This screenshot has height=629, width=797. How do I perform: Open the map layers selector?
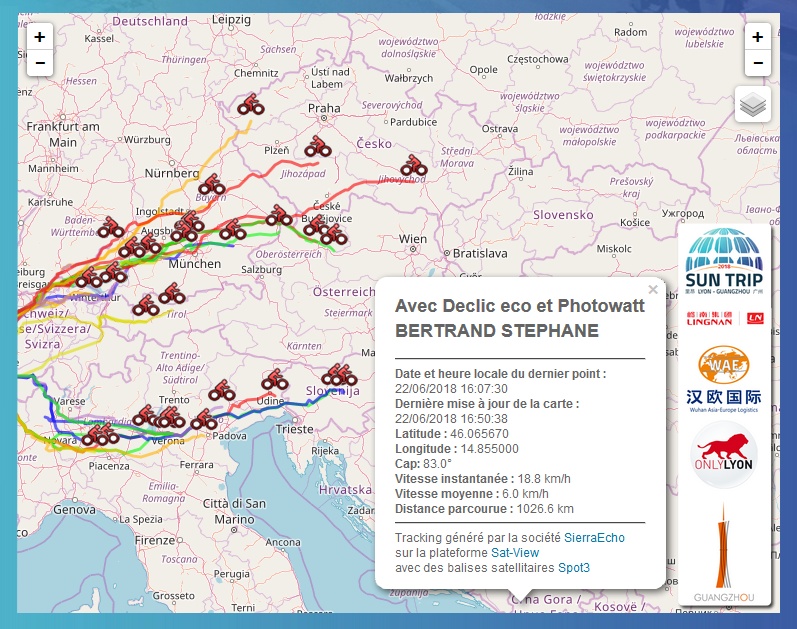click(753, 104)
